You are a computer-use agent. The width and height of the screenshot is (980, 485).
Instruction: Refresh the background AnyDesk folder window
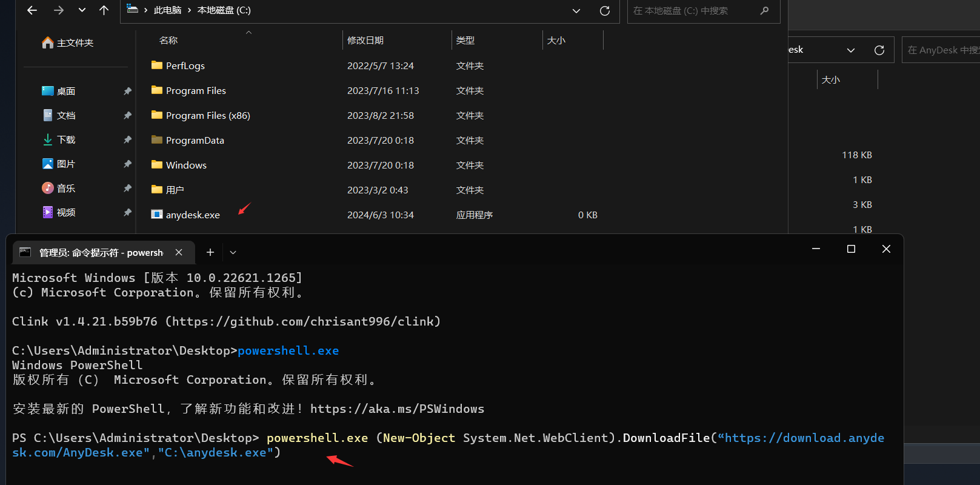click(879, 50)
